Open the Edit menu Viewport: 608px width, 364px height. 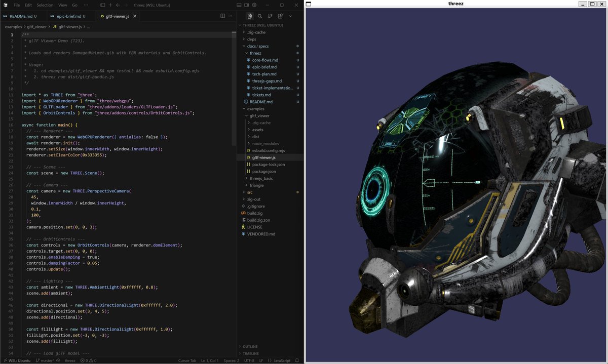click(28, 5)
